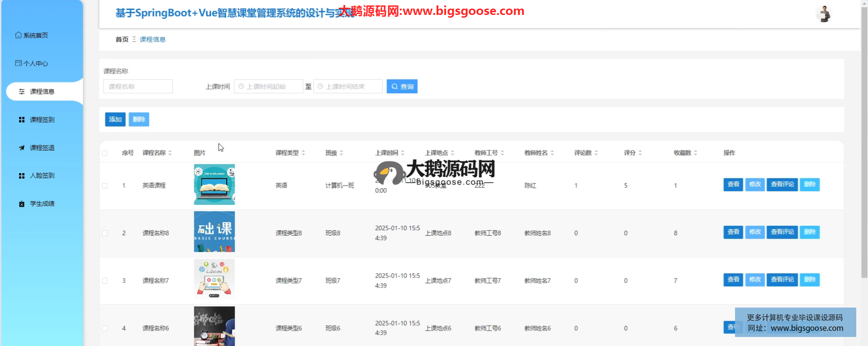Click the 人脸签到 grid icon
Image resolution: width=868 pixels, height=346 pixels.
click(22, 176)
